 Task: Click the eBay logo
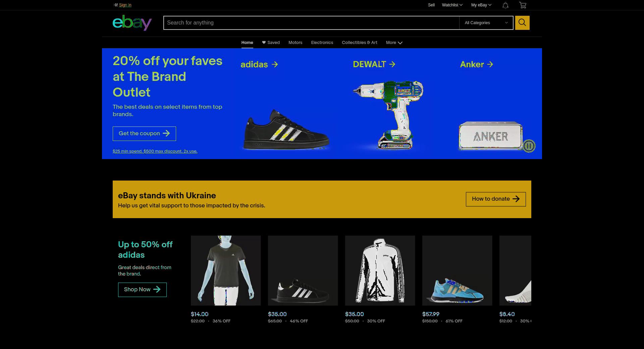(x=132, y=23)
